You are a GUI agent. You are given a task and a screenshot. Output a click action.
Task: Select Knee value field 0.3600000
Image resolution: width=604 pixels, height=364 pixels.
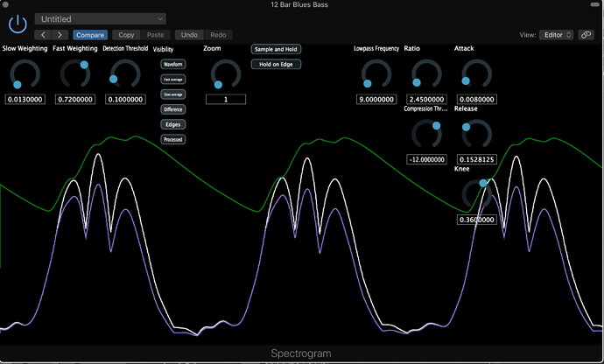tap(477, 220)
